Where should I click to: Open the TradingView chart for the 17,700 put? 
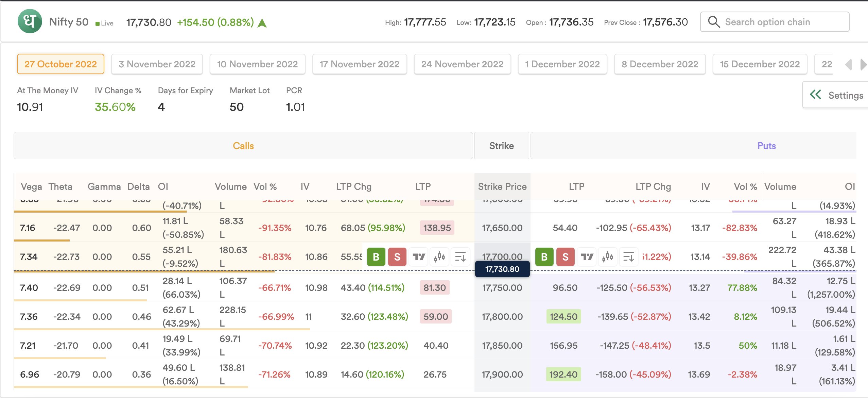click(587, 257)
